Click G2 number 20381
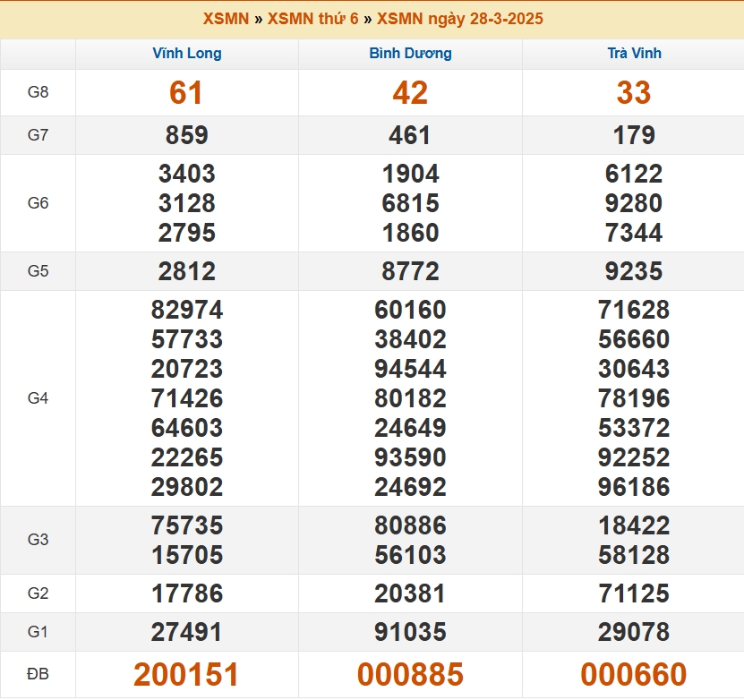Image resolution: width=744 pixels, height=700 pixels. point(410,593)
